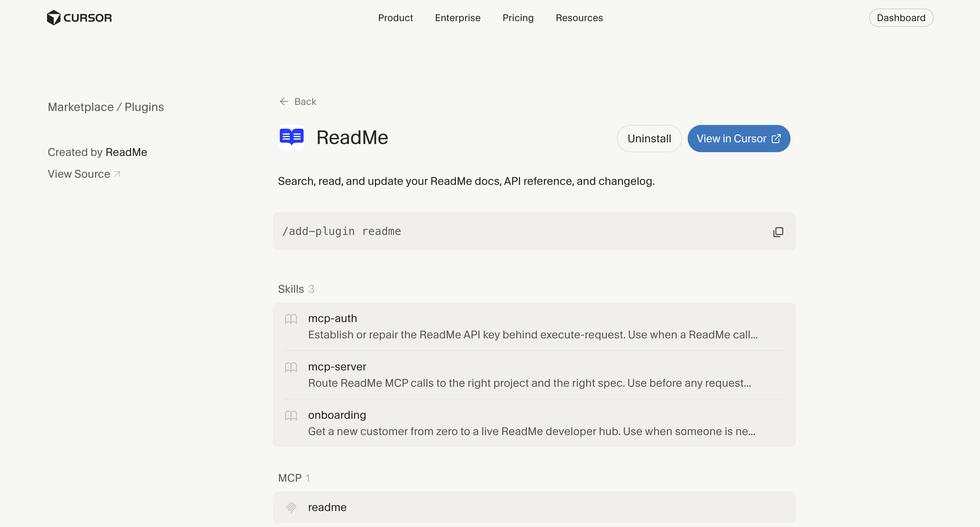Click the onboarding description 'Get a new customer...'
980x527 pixels.
[x=532, y=431]
